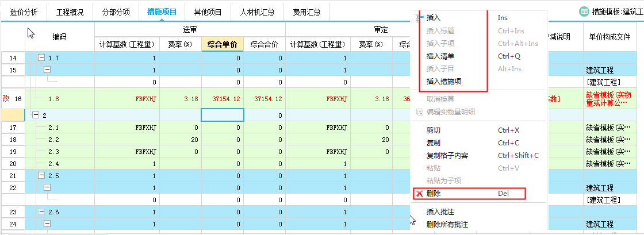Switch to the 造价分析 tab
The image size is (644, 235).
pos(24,11)
